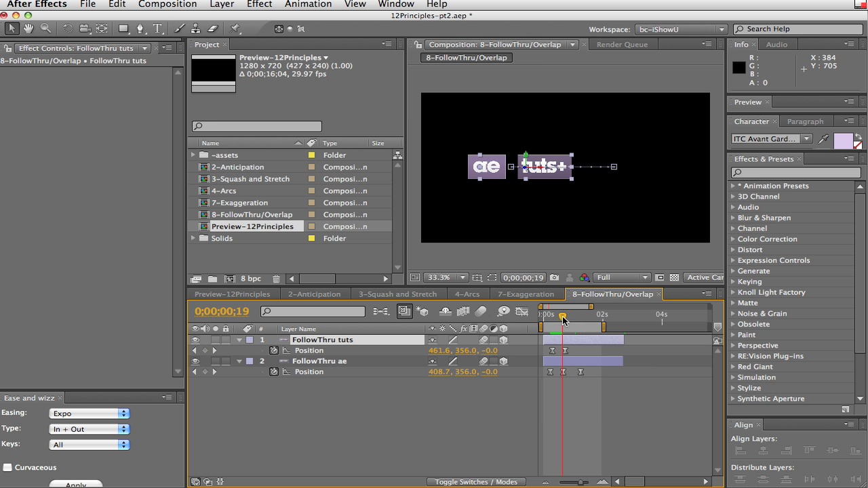
Task: Open the Composition menu
Action: pos(167,5)
